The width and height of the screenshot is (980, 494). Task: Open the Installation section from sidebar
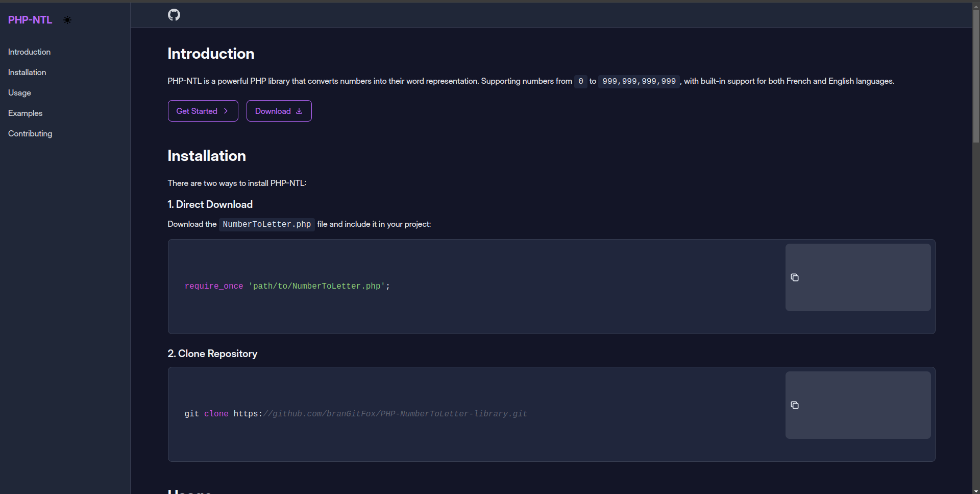27,72
